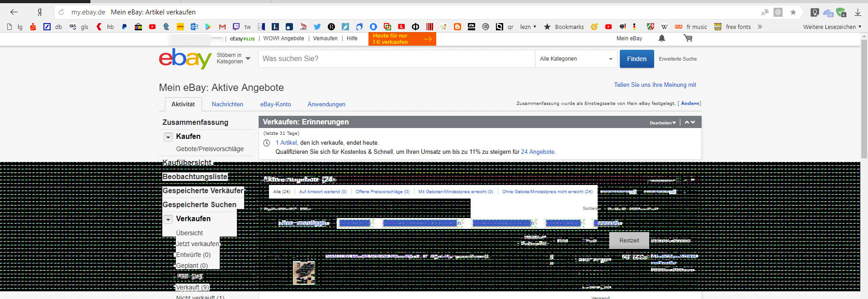The image size is (868, 299).
Task: Open the Bookmarks star folder
Action: (x=564, y=27)
